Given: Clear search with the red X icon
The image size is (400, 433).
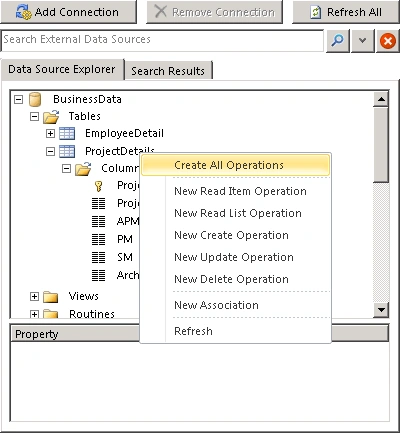Looking at the screenshot, I should point(388,41).
